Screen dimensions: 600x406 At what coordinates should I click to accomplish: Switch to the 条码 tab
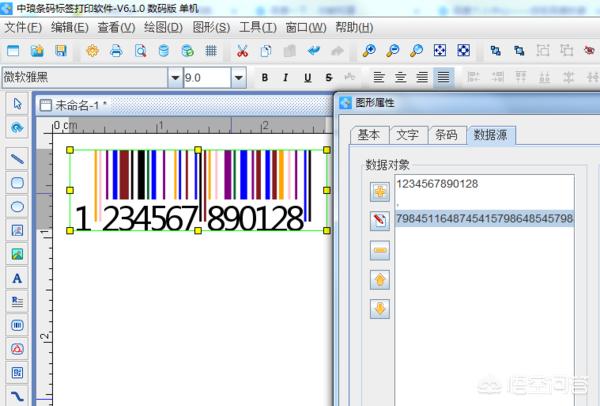(447, 135)
